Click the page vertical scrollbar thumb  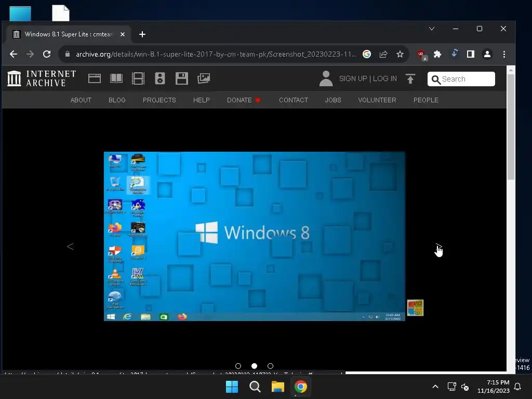tap(511, 127)
